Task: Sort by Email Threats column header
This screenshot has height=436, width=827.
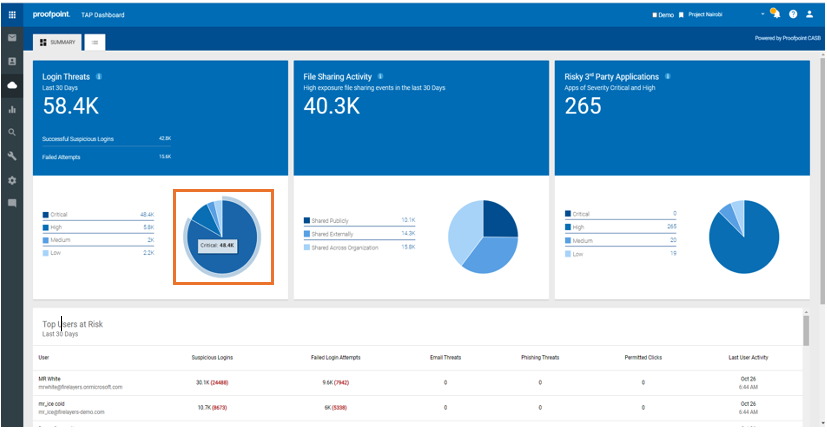Action: pyautogui.click(x=445, y=357)
